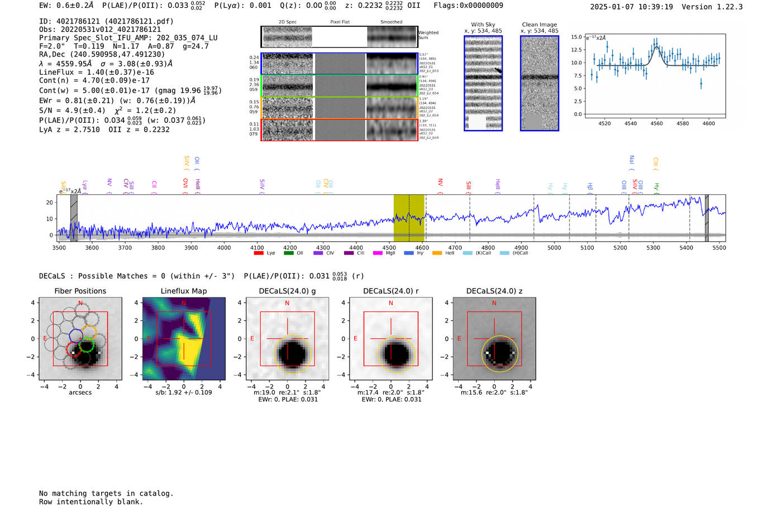Click the magenta MgII legend swatch

tap(378, 253)
